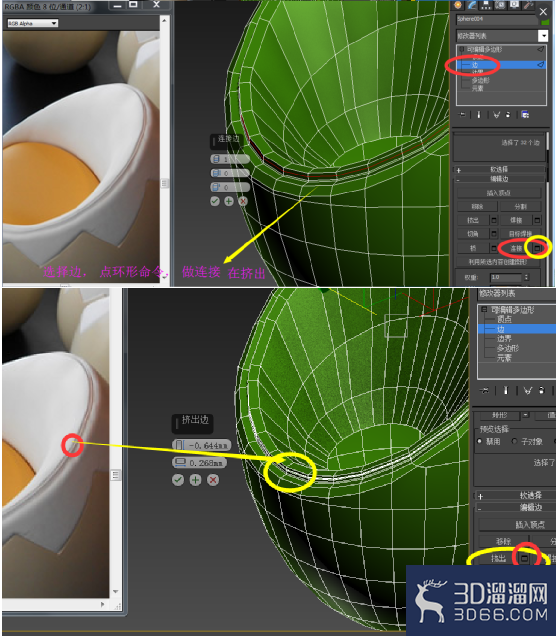Click Pinch field in 连接边 caddy
Image resolution: width=556 pixels, height=636 pixels.
click(230, 173)
